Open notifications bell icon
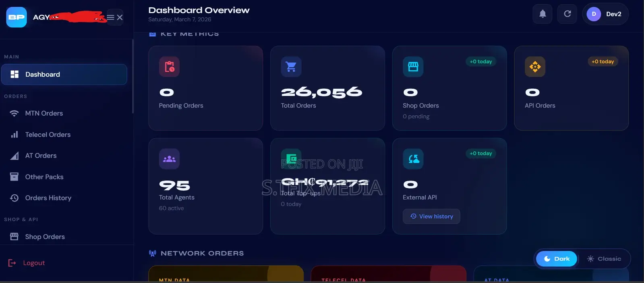The height and width of the screenshot is (283, 644). [543, 14]
